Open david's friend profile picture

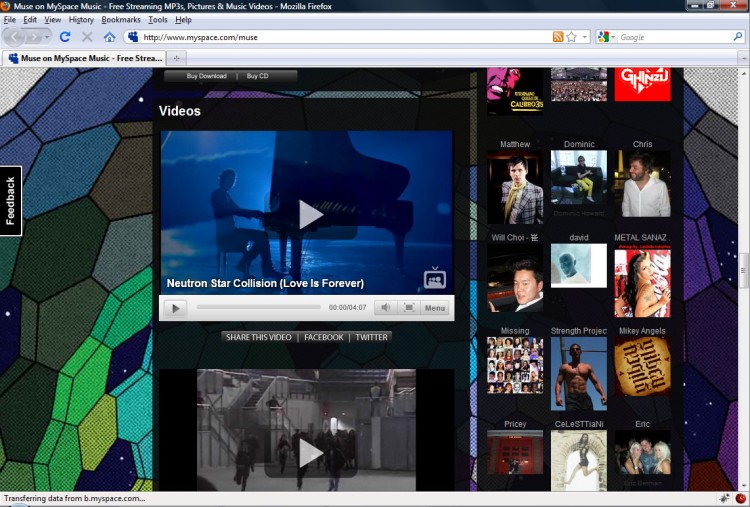click(x=579, y=265)
